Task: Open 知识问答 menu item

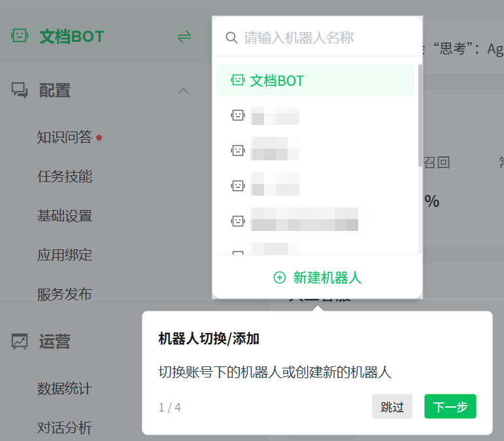Action: pyautogui.click(x=65, y=137)
